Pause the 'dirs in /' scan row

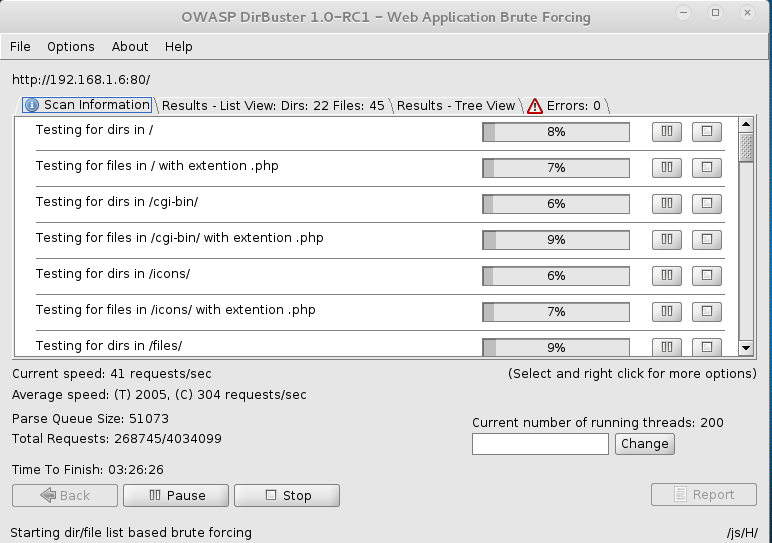tap(667, 131)
